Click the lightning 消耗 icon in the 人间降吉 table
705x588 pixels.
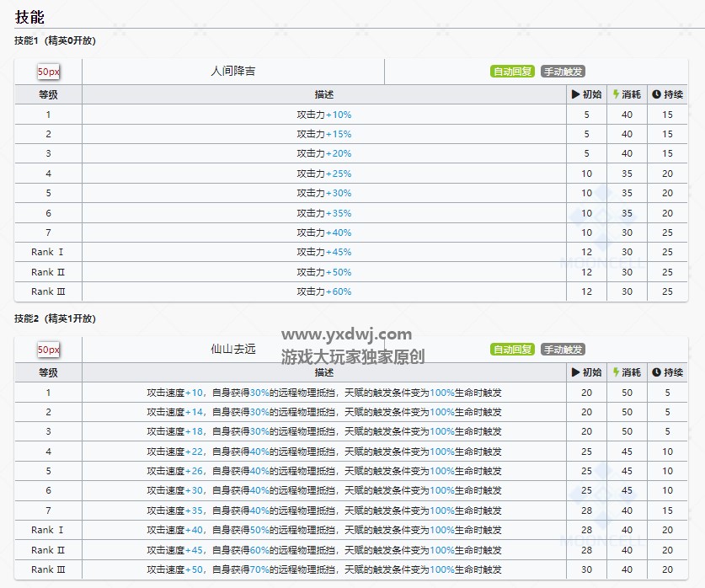pos(616,94)
